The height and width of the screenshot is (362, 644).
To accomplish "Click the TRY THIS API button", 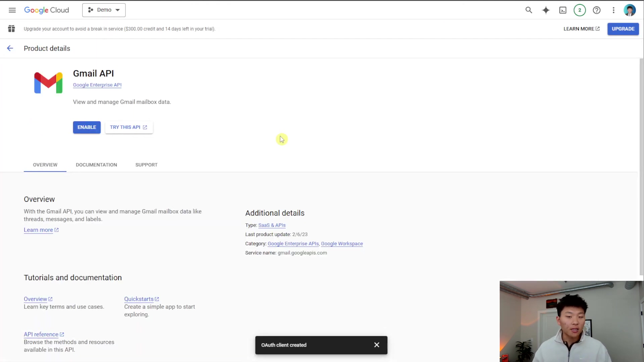I will (x=129, y=127).
